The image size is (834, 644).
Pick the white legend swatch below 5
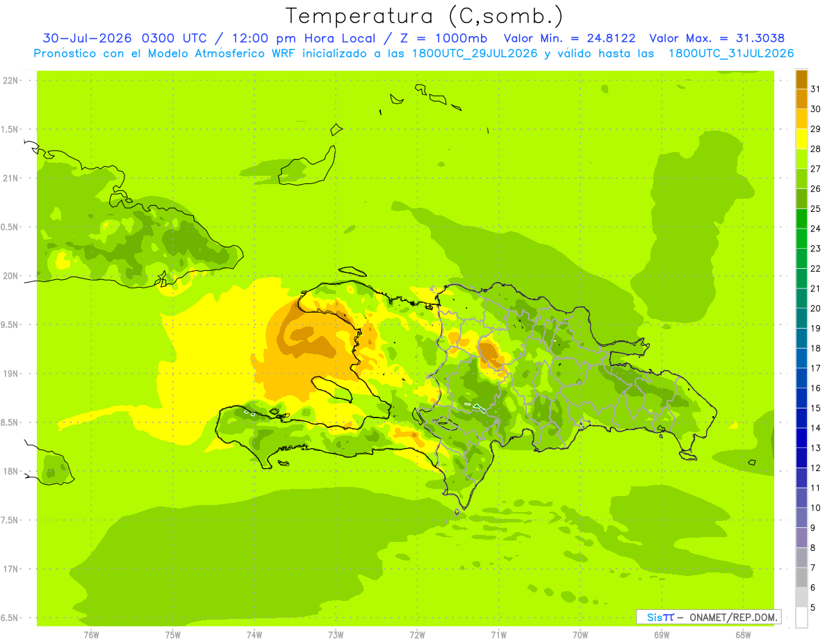pos(801,617)
